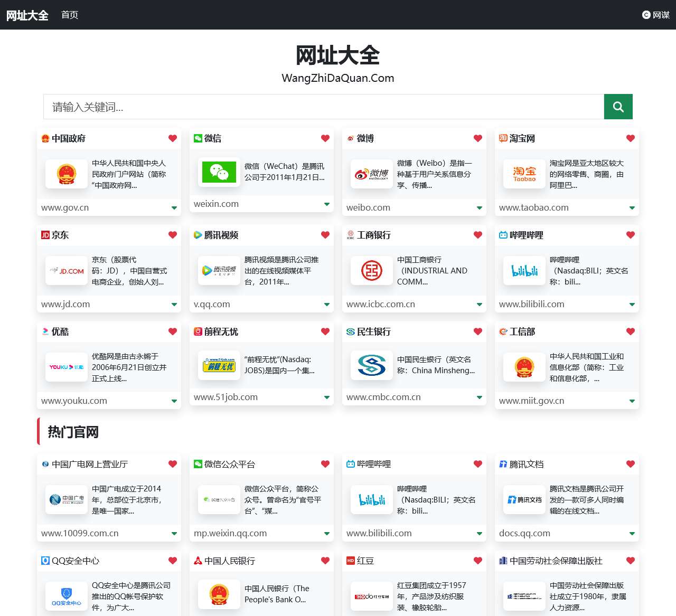Favorite the 优酷 card with its heart
Screen dimensions: 676x616
tap(173, 331)
